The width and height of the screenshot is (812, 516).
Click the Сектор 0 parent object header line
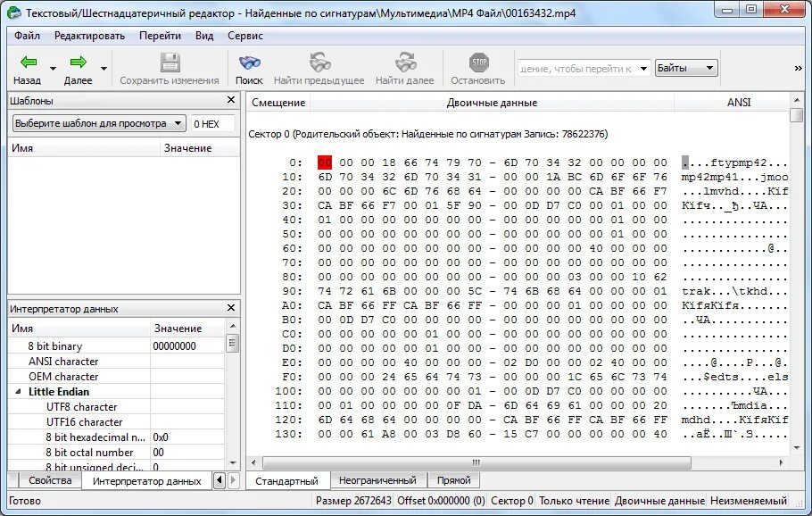[x=427, y=134]
